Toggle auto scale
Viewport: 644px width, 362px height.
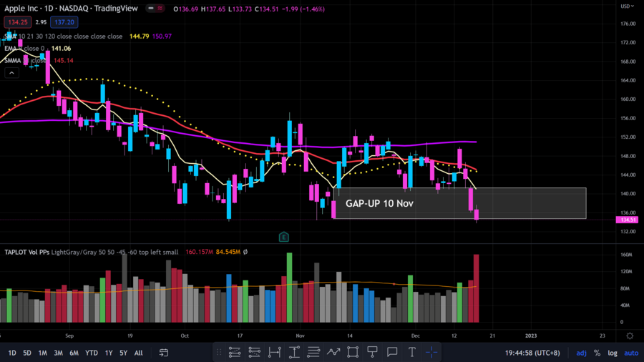point(631,353)
